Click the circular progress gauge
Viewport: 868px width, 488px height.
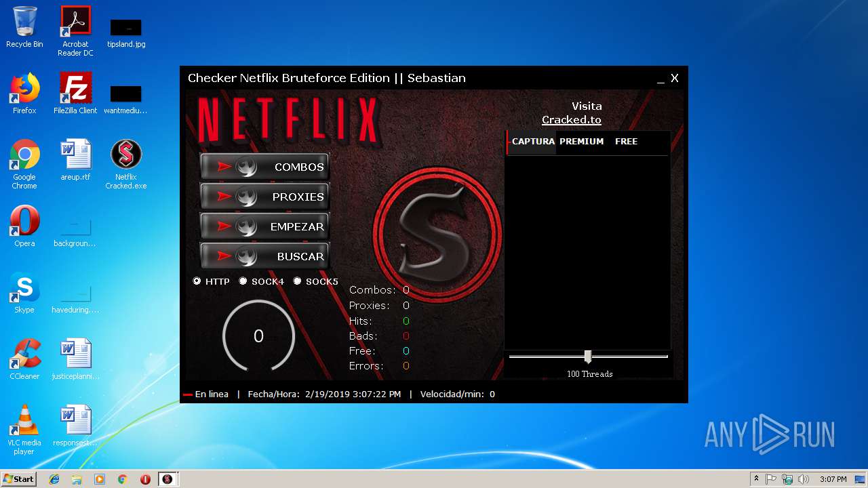click(258, 336)
